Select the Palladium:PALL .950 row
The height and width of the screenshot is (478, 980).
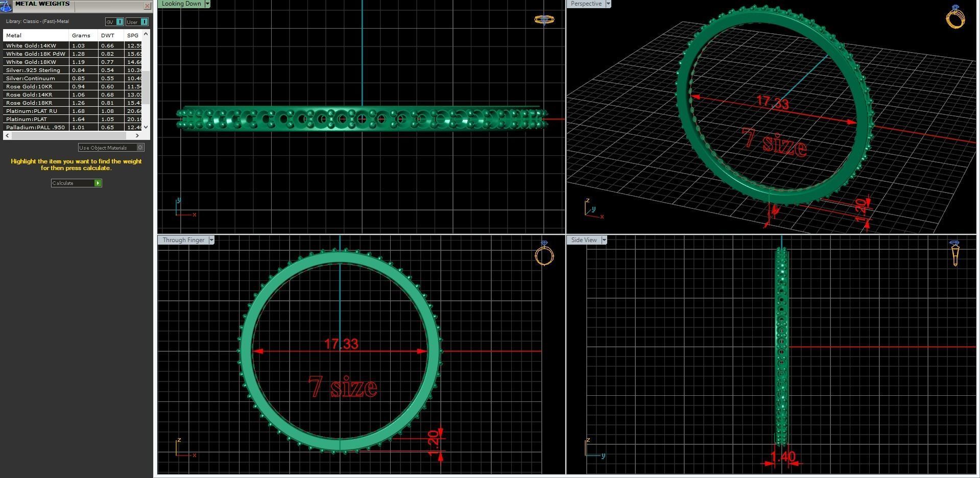[73, 127]
